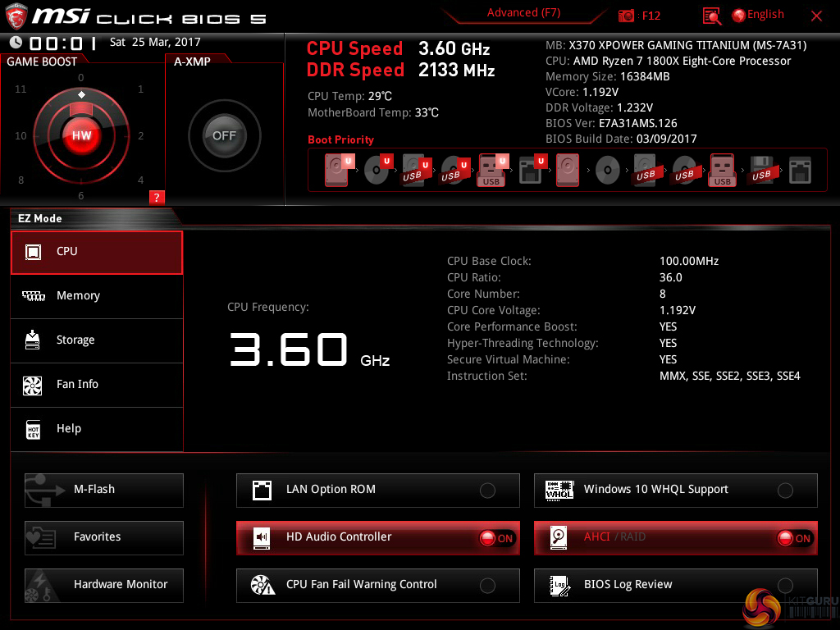This screenshot has width=840, height=630.
Task: Select the UEFI USB key boot icon with U badge
Action: coord(493,170)
